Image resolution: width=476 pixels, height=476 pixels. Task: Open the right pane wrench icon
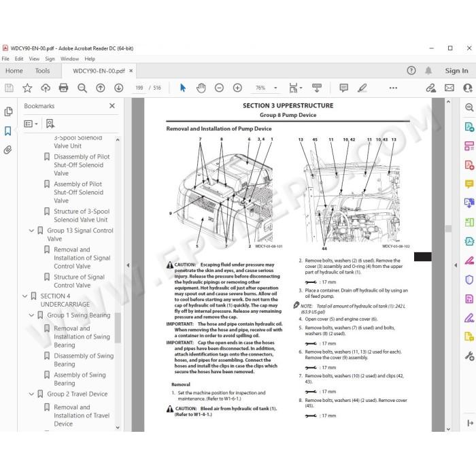point(469,356)
